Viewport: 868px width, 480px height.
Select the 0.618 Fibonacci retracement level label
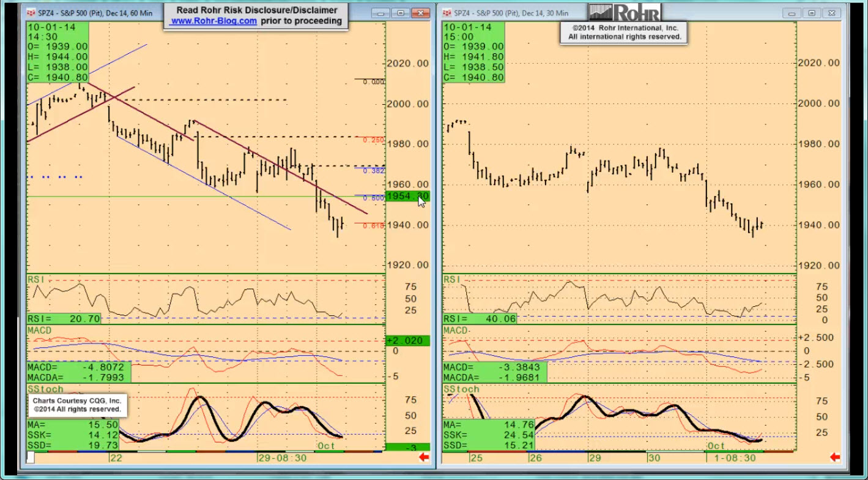point(374,226)
